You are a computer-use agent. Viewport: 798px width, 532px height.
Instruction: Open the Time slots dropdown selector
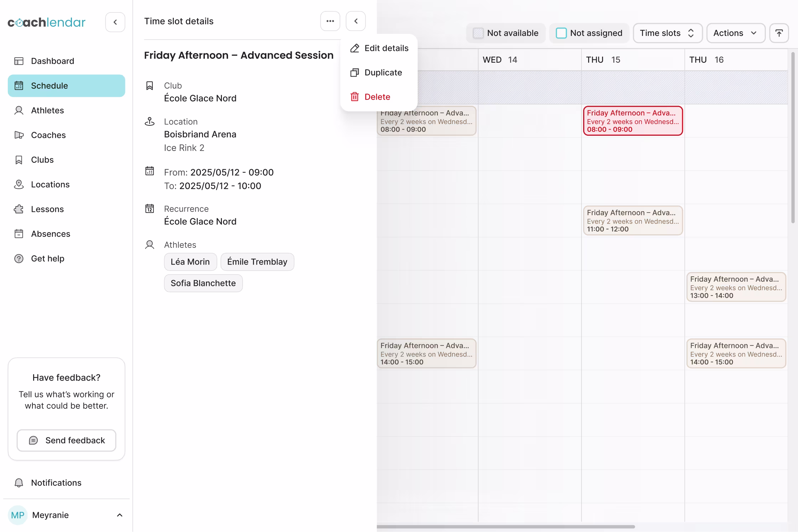click(667, 33)
